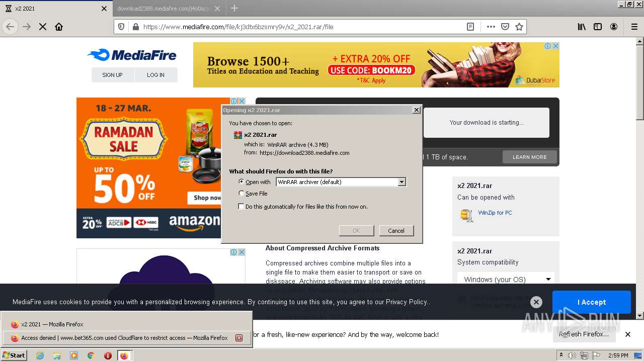Bookmark this page with star
644x362 pixels.
click(519, 27)
